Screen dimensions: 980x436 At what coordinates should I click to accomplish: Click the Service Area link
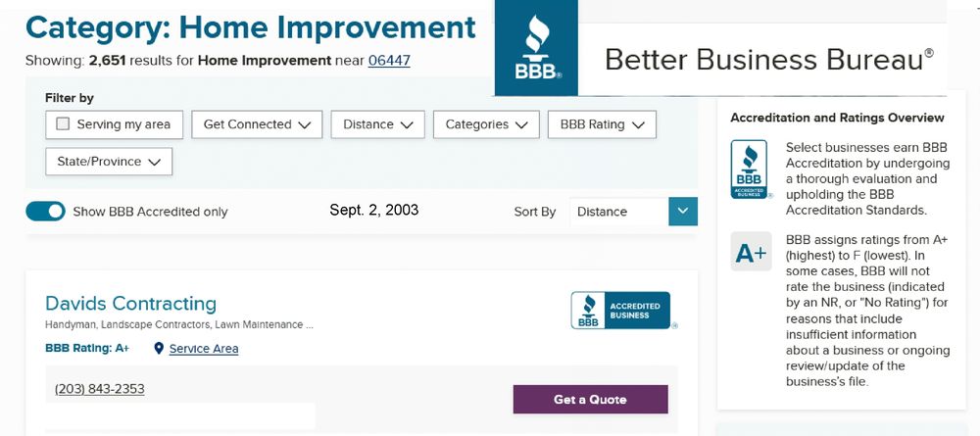point(204,349)
